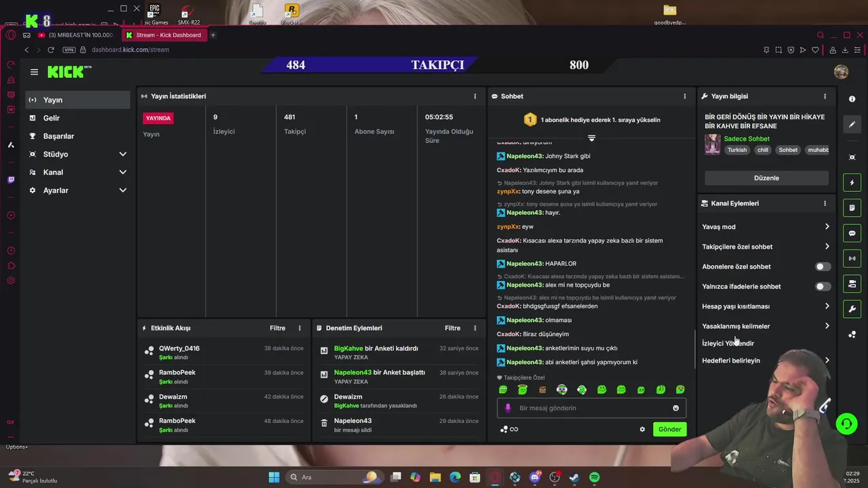Click the chat panel scrollbar
Image resolution: width=868 pixels, height=488 pixels.
694,349
